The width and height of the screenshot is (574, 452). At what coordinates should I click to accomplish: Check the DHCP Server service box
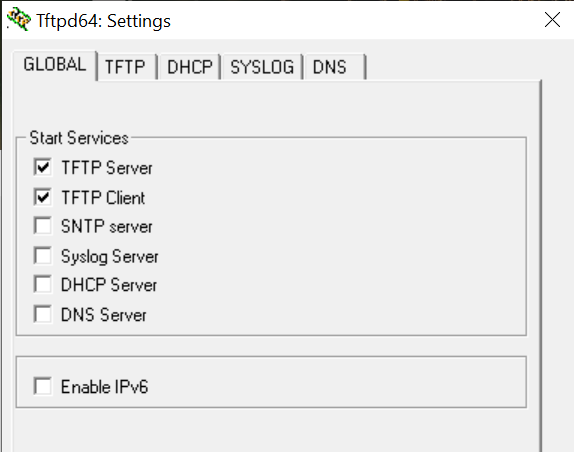pos(43,284)
